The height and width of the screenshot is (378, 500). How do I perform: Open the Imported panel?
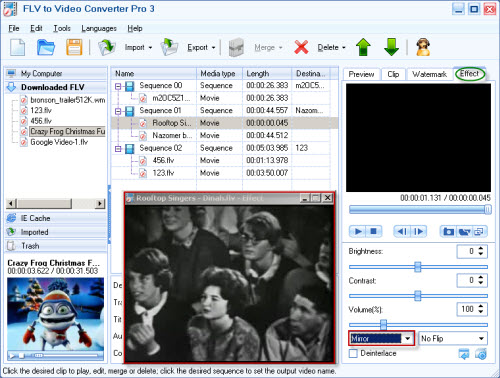tap(56, 232)
